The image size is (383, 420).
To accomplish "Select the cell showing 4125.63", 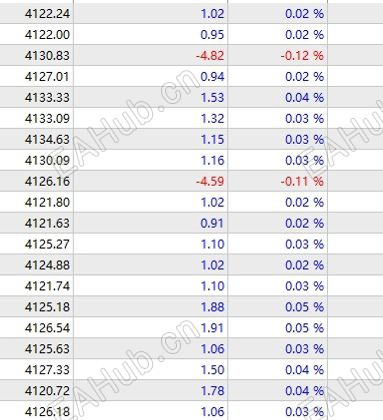I will tap(47, 349).
